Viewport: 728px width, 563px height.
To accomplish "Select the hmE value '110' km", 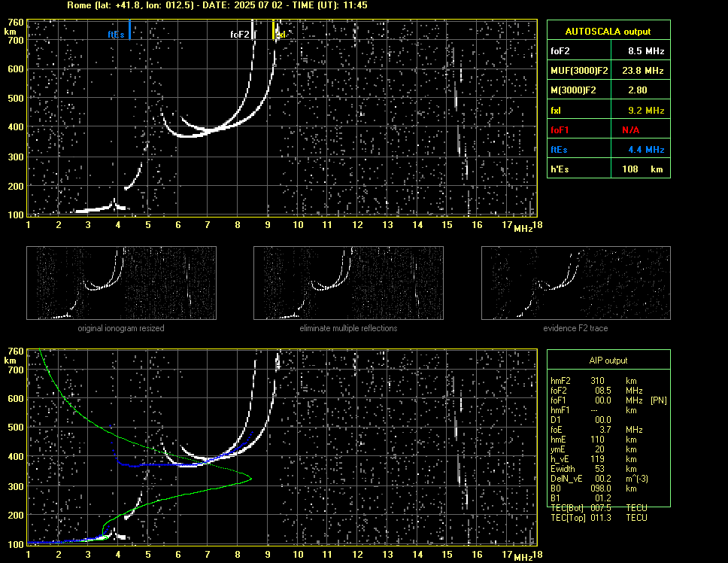I will pos(597,440).
